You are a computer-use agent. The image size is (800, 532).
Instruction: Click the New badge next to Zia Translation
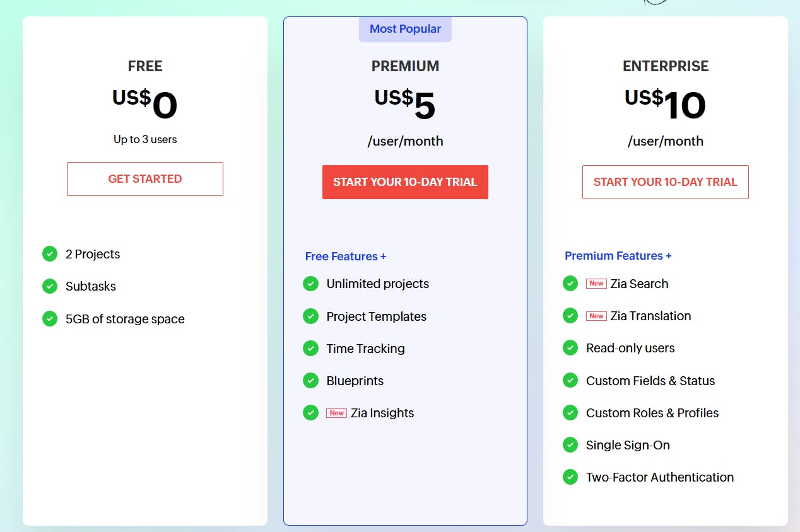596,316
